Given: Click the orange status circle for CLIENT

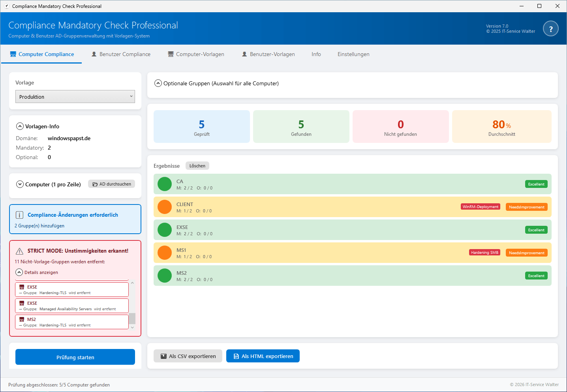Looking at the screenshot, I should tap(165, 207).
